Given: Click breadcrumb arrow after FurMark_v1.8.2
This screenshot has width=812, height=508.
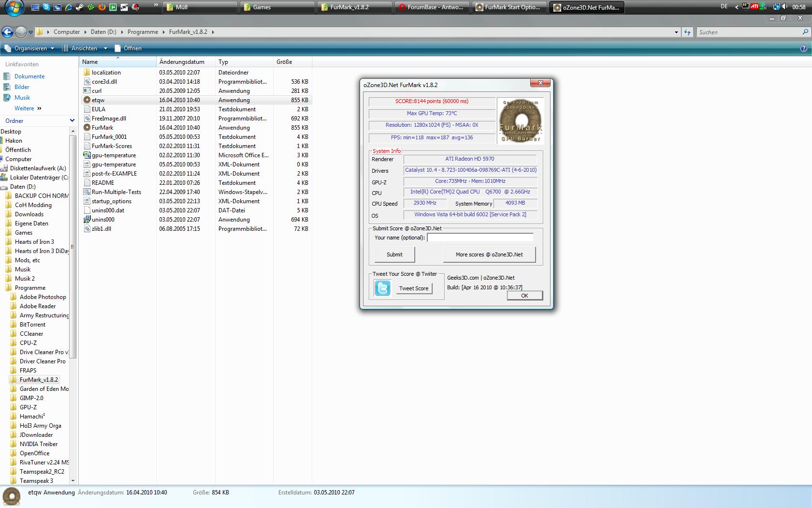Looking at the screenshot, I should (213, 32).
